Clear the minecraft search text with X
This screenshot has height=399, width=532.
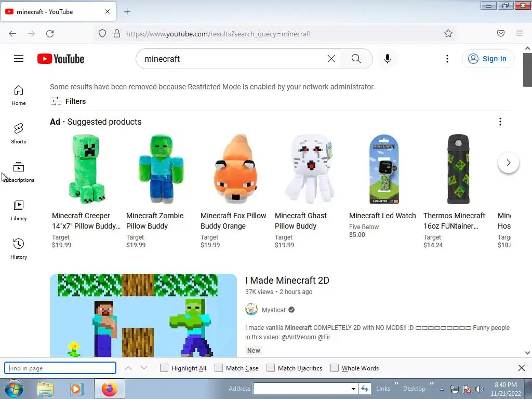pos(331,59)
